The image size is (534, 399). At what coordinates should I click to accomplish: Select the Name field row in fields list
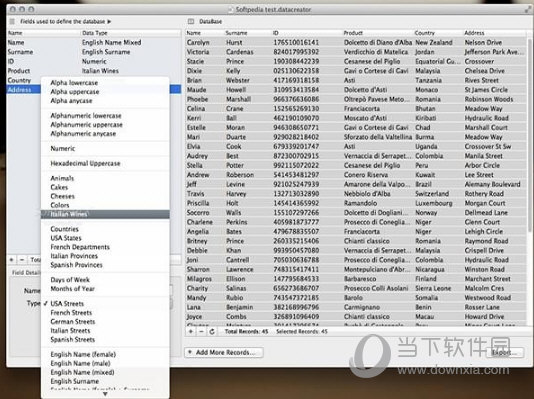click(94, 43)
